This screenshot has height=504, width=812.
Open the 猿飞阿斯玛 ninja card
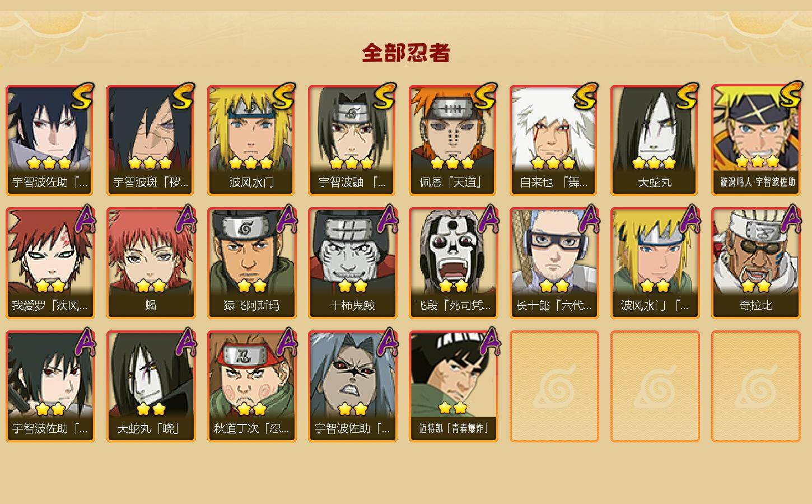click(x=251, y=263)
